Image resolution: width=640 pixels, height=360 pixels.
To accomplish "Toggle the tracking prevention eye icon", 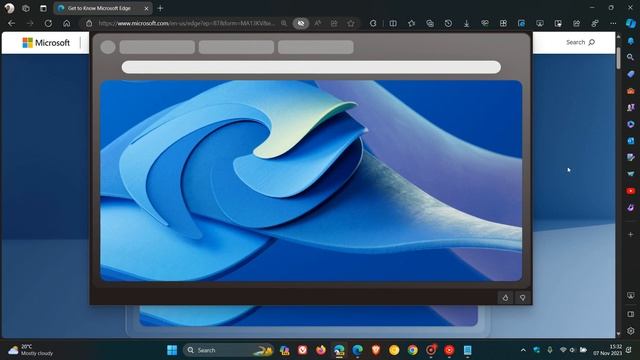I will tap(301, 23).
